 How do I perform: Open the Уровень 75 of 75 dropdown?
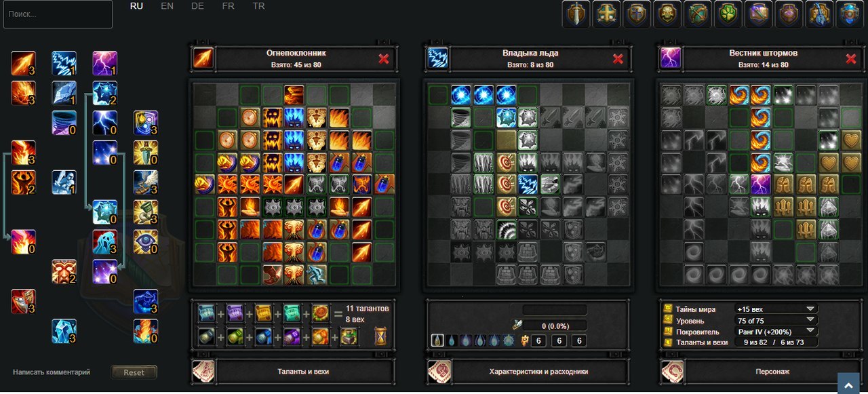[x=776, y=320]
